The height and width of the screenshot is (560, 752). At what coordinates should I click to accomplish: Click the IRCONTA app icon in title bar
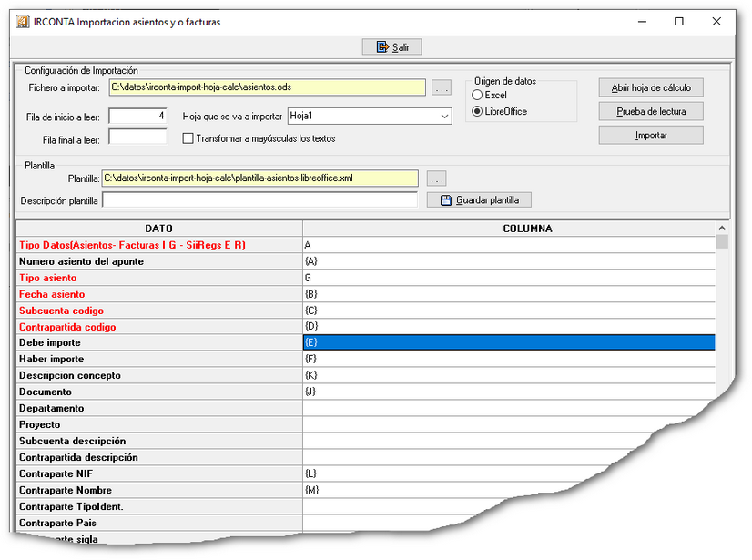pyautogui.click(x=23, y=22)
